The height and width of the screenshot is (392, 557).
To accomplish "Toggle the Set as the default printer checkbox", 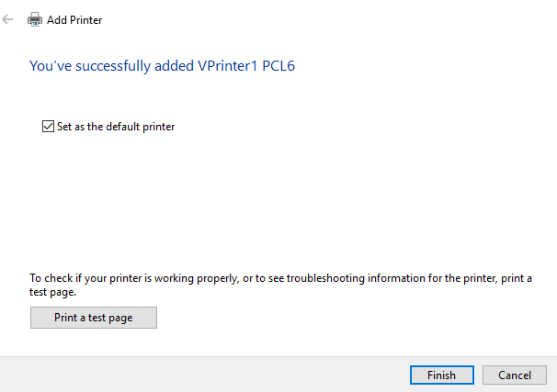I will click(x=48, y=127).
